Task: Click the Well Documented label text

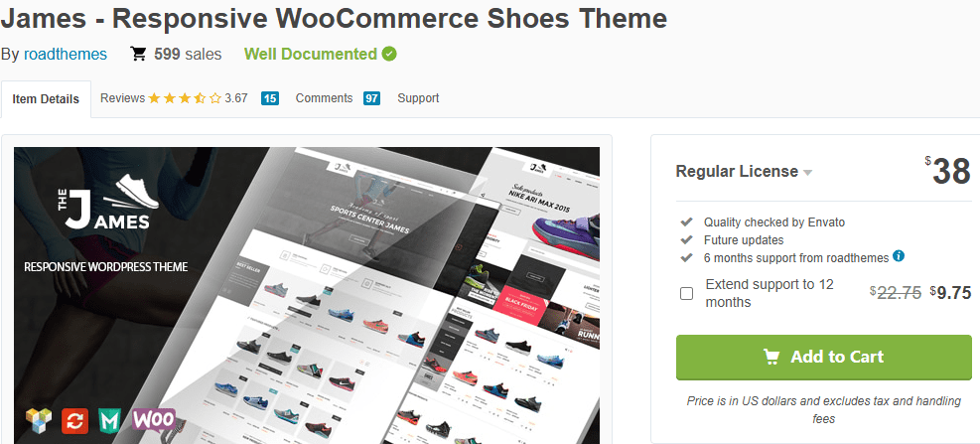Action: pyautogui.click(x=311, y=55)
